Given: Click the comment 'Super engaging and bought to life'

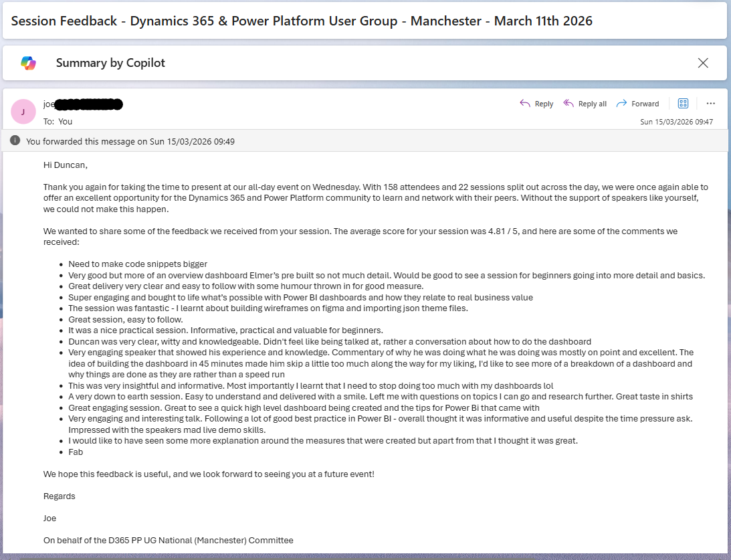Looking at the screenshot, I should (x=301, y=298).
